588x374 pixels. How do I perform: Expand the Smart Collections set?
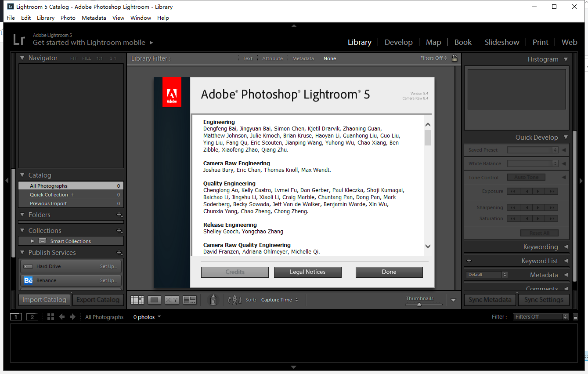(32, 241)
